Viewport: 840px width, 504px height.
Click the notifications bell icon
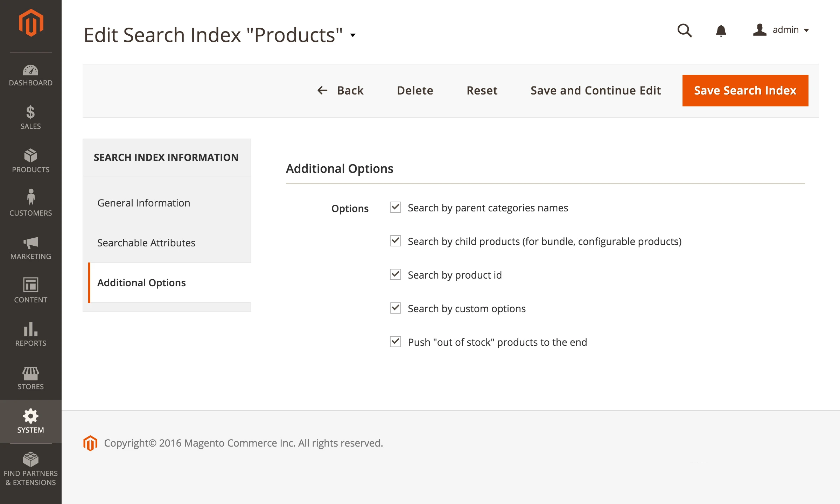point(721,31)
